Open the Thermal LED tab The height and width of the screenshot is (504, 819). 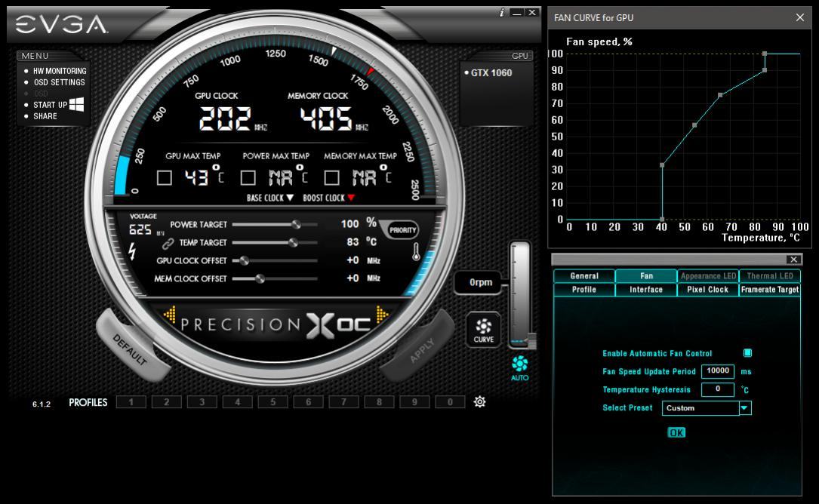click(x=770, y=275)
